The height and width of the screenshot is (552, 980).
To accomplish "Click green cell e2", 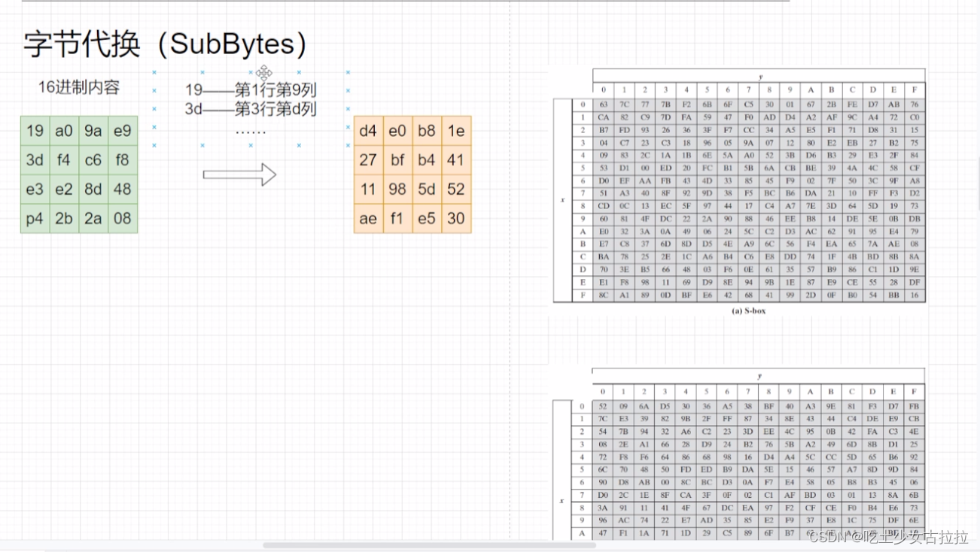I will (64, 190).
